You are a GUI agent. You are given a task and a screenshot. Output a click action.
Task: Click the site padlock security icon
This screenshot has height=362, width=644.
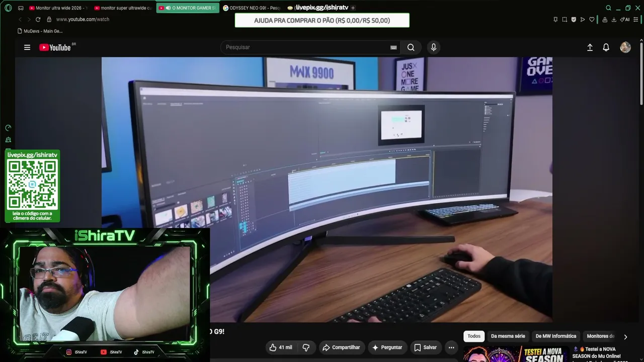click(49, 19)
